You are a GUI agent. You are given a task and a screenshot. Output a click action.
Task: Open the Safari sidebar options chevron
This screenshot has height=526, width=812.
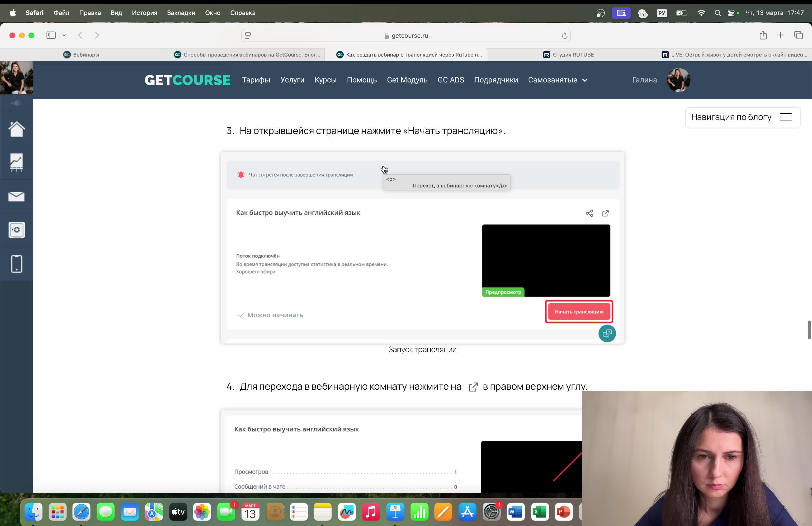click(64, 35)
